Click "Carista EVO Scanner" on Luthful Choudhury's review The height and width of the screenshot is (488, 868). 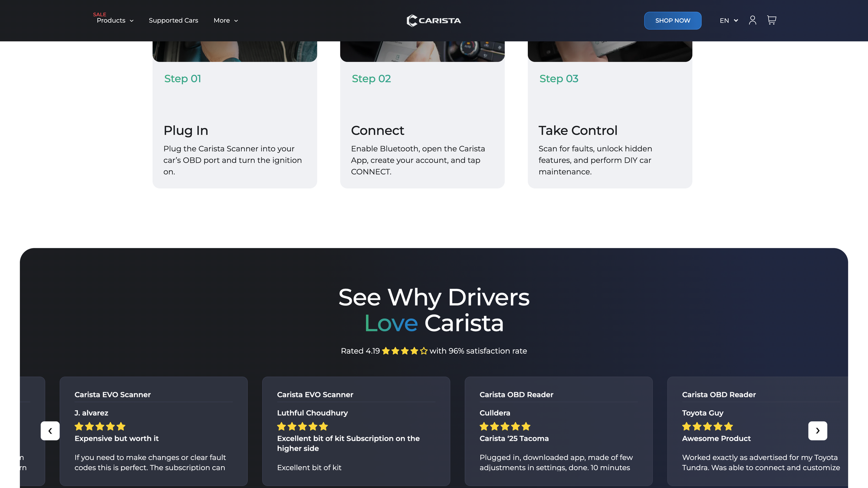point(315,395)
